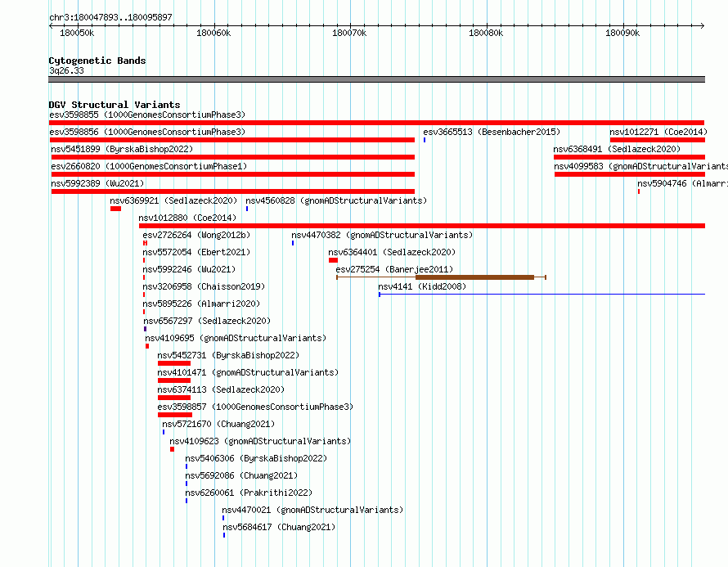Click the 180070k ruler label

[x=349, y=33]
